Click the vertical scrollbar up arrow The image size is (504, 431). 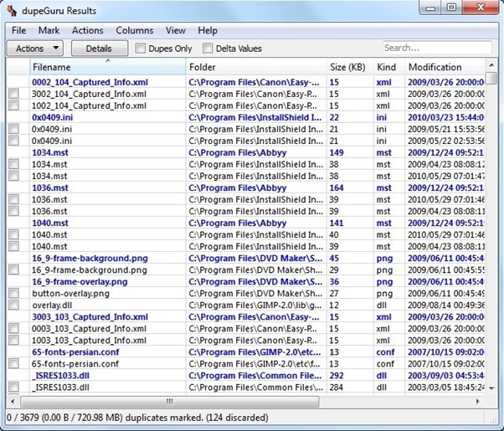pos(492,67)
